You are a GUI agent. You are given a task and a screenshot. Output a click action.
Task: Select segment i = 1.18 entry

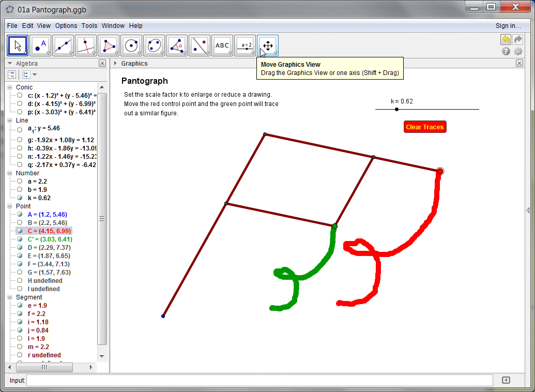[38, 322]
